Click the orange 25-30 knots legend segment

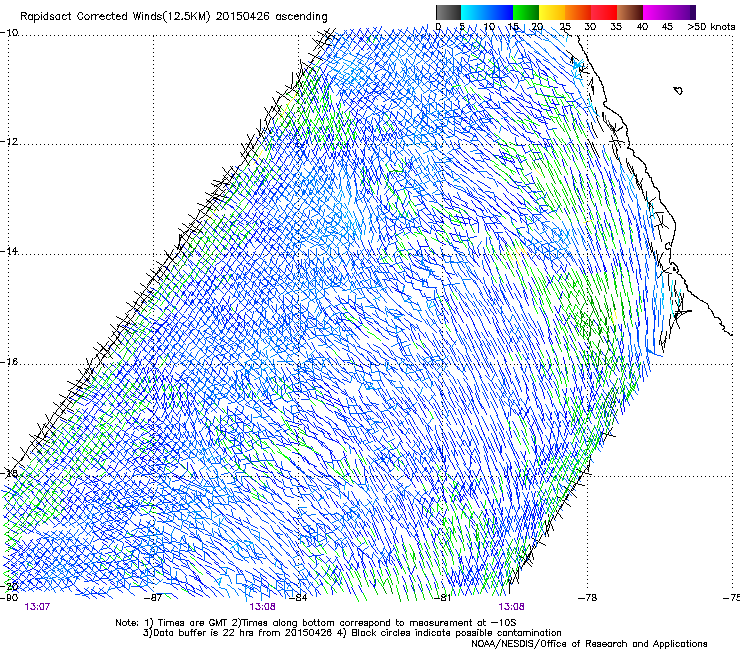coord(578,12)
